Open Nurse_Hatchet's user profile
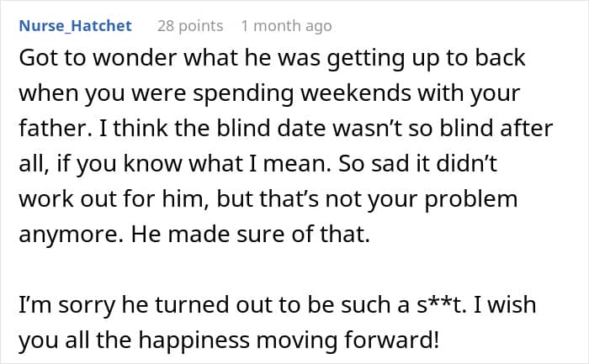The image size is (589, 364). [75, 26]
